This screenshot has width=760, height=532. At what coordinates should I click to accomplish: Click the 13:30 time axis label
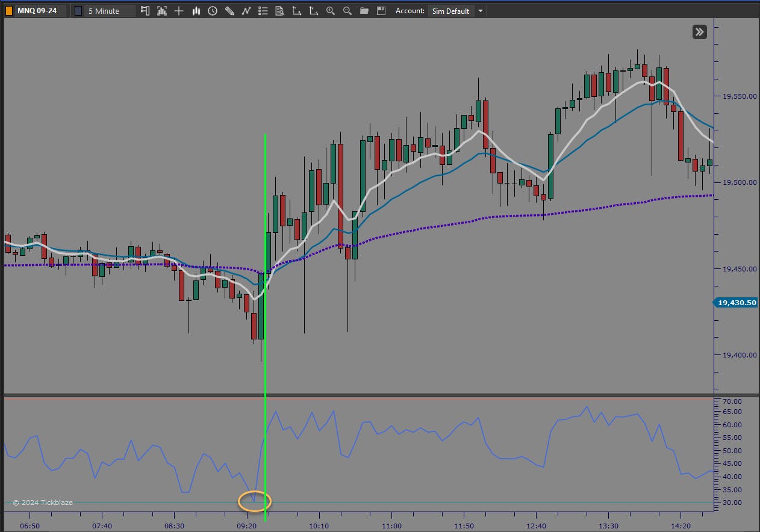click(609, 525)
